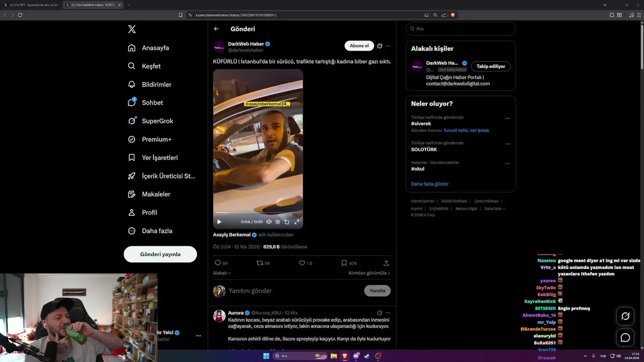This screenshot has height=362, width=644.
Task: Like the DarkWeb Haber post
Action: [x=305, y=263]
